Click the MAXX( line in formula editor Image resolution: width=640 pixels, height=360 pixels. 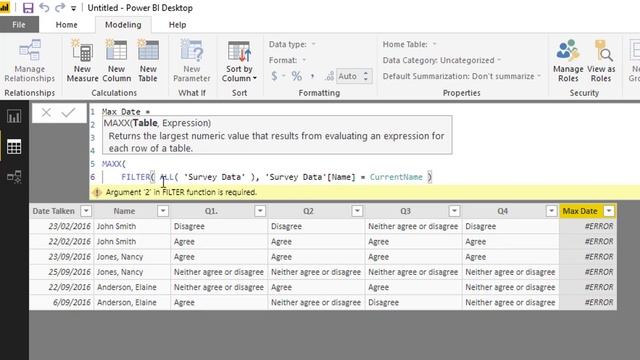pos(114,164)
